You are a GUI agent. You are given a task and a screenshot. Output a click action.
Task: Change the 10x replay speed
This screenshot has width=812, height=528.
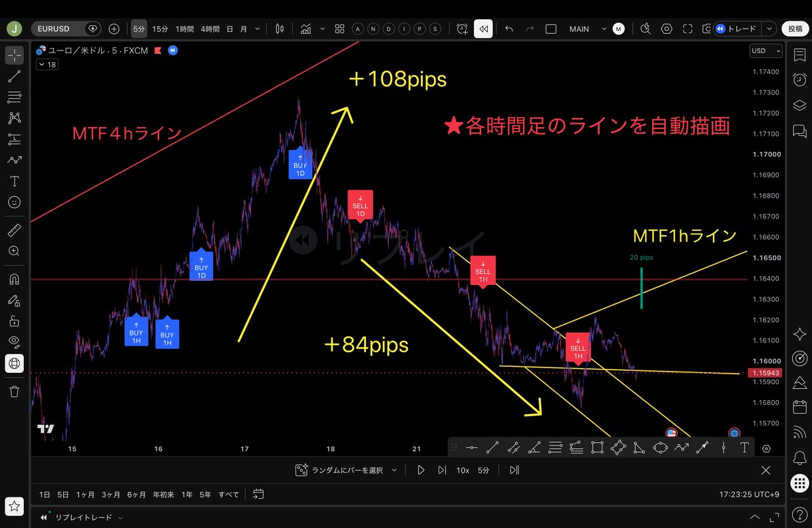click(463, 470)
